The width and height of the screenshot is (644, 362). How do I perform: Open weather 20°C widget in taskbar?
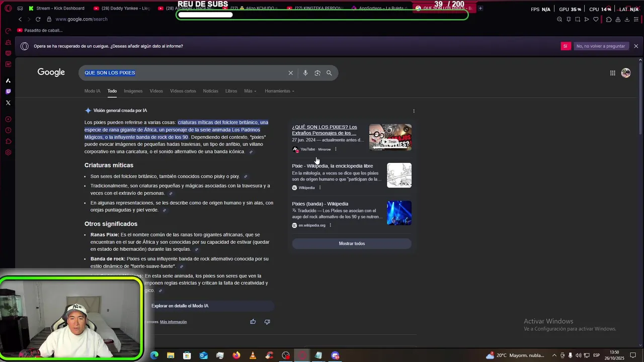pyautogui.click(x=515, y=355)
